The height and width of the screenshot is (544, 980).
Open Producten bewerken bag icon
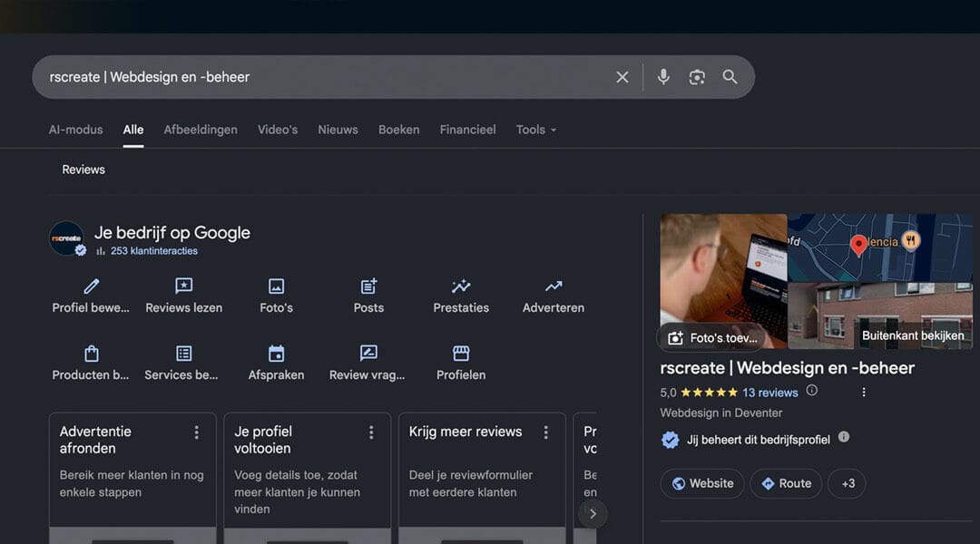(x=92, y=354)
